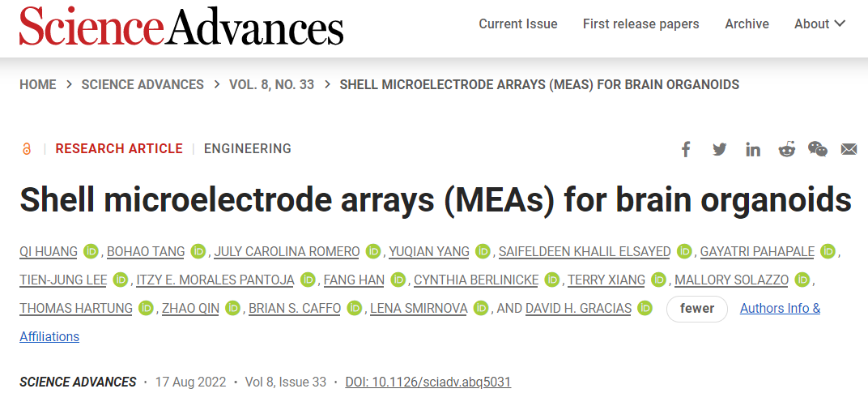
Task: Email article using envelope icon
Action: coord(849,149)
